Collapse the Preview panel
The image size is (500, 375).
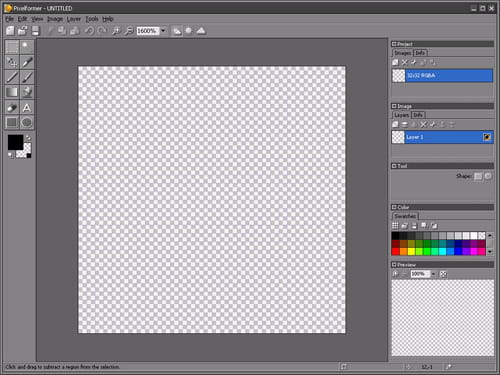394,265
